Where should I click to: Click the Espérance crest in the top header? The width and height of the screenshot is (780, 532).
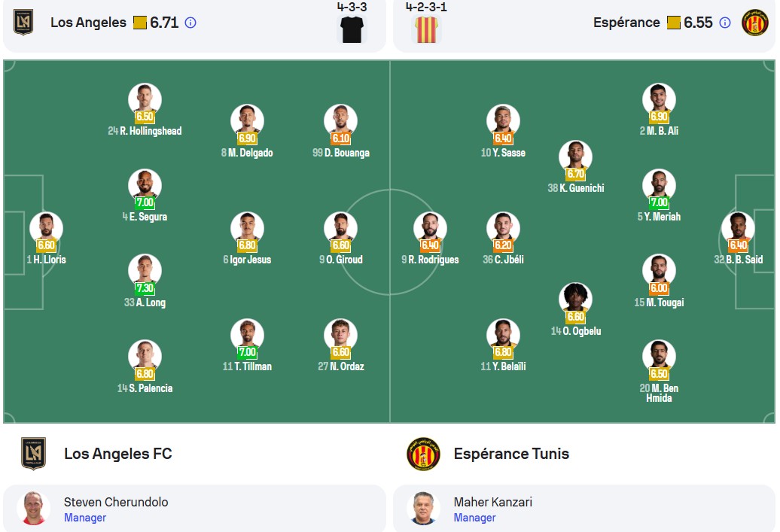(755, 23)
